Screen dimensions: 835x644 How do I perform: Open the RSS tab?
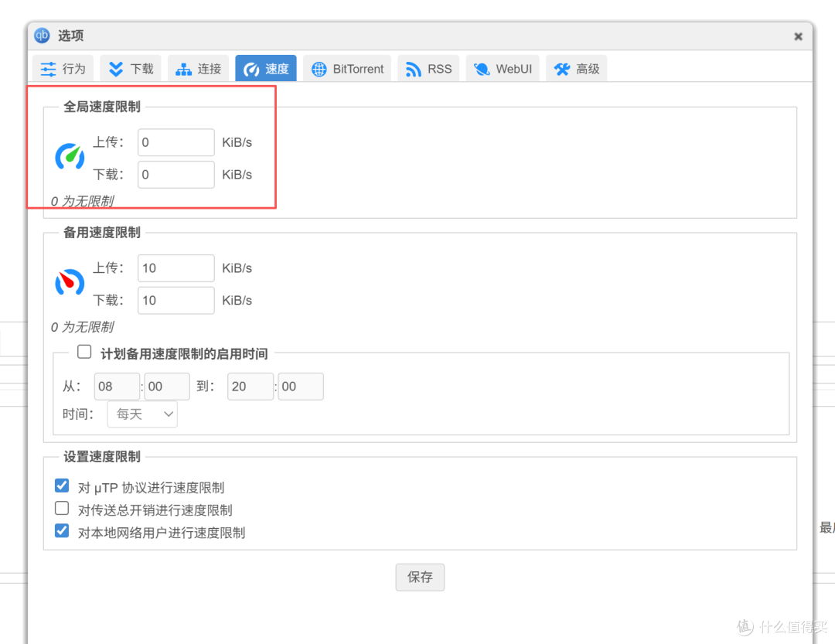428,69
